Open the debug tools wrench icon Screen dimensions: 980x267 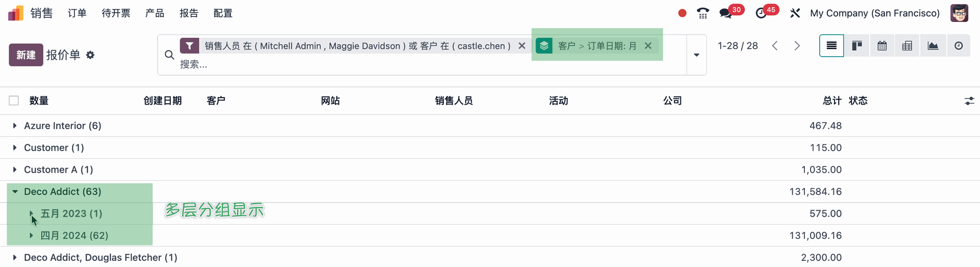(795, 13)
